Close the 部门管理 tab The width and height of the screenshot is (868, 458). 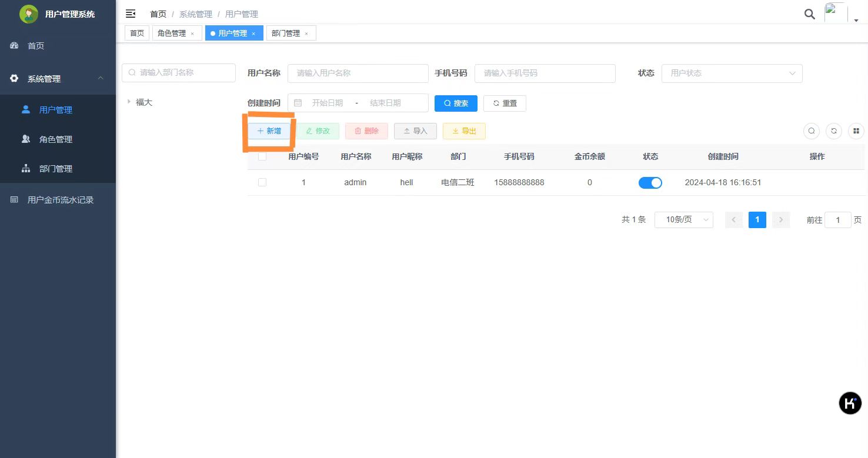click(x=306, y=34)
